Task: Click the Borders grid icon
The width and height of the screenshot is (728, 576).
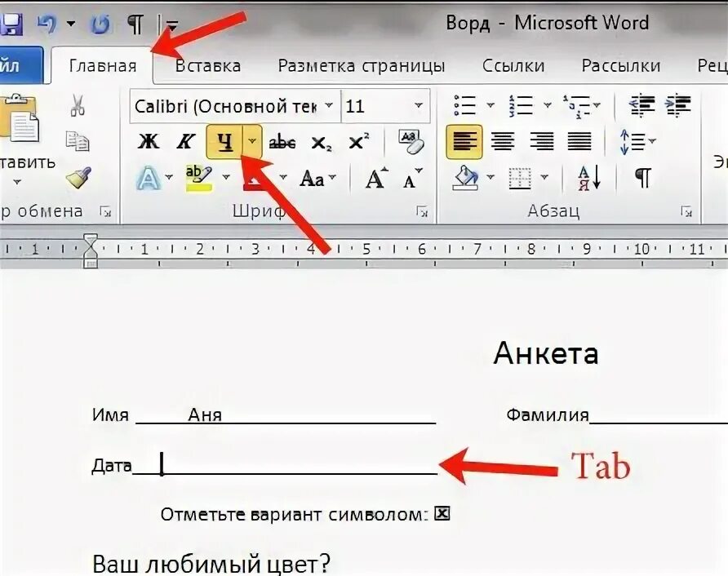Action: pyautogui.click(x=520, y=178)
